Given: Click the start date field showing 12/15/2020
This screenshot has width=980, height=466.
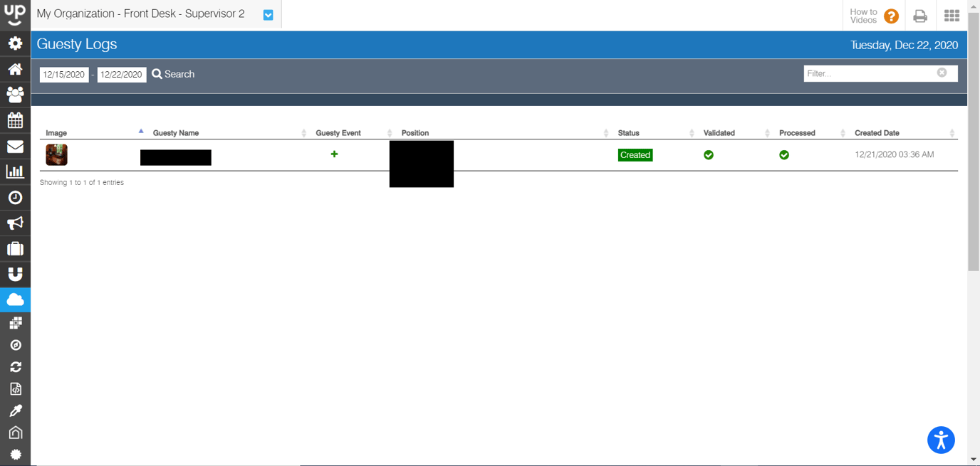Looking at the screenshot, I should pyautogui.click(x=63, y=74).
